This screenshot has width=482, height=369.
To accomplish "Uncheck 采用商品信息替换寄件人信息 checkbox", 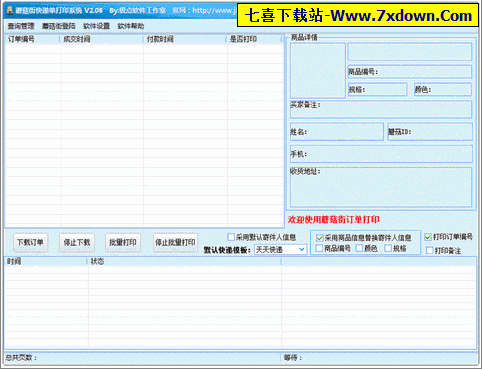I will [320, 238].
